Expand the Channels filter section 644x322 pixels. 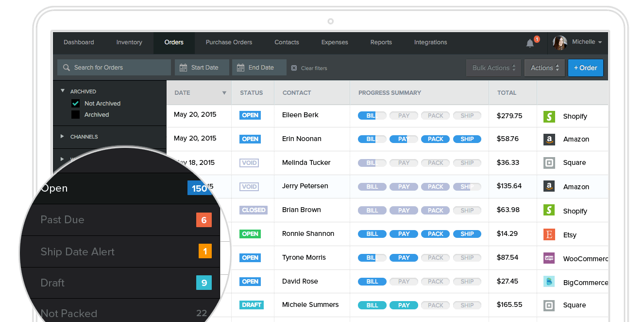click(62, 137)
